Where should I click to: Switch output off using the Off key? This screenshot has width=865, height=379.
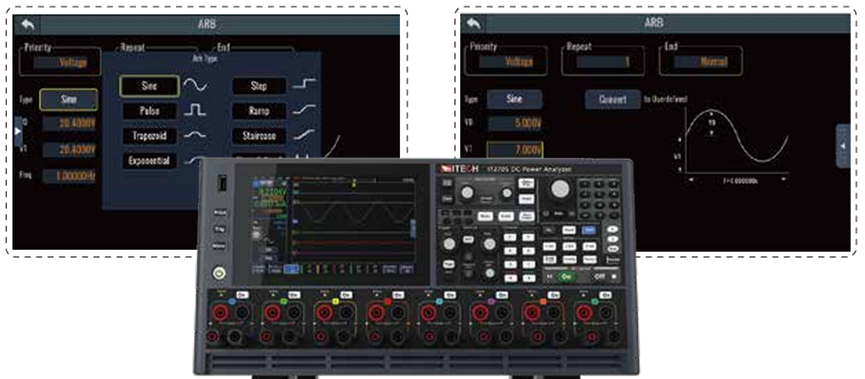point(601,275)
